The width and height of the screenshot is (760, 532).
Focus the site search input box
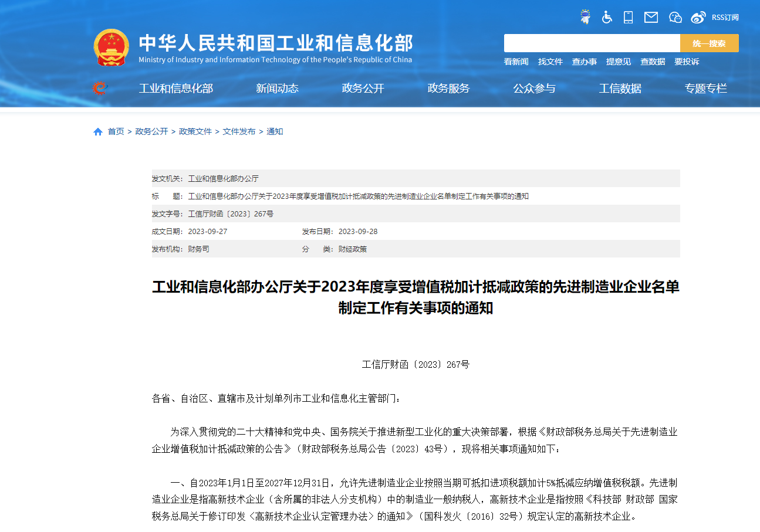pos(592,43)
